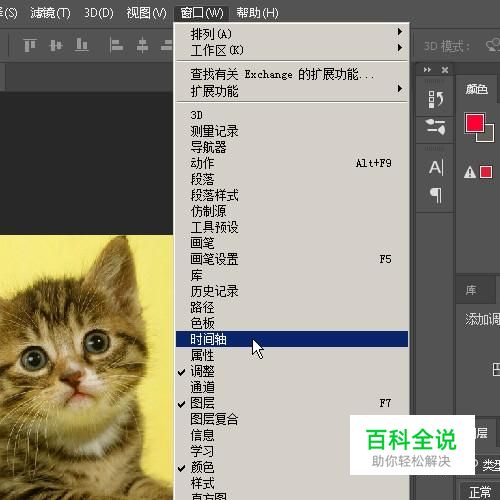Toggle the 动作 panel entry
The width and height of the screenshot is (500, 500).
[292, 163]
